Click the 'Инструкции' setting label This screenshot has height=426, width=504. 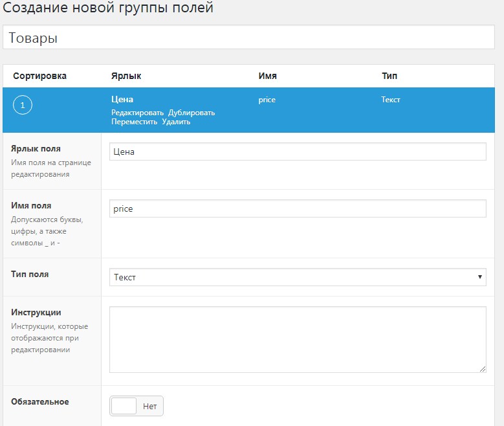36,313
